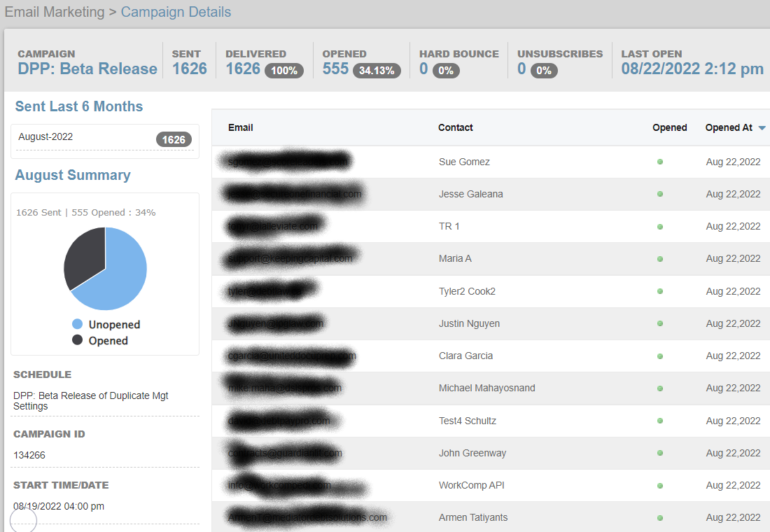
Task: Click the 100% delivered percentage badge
Action: pos(283,71)
